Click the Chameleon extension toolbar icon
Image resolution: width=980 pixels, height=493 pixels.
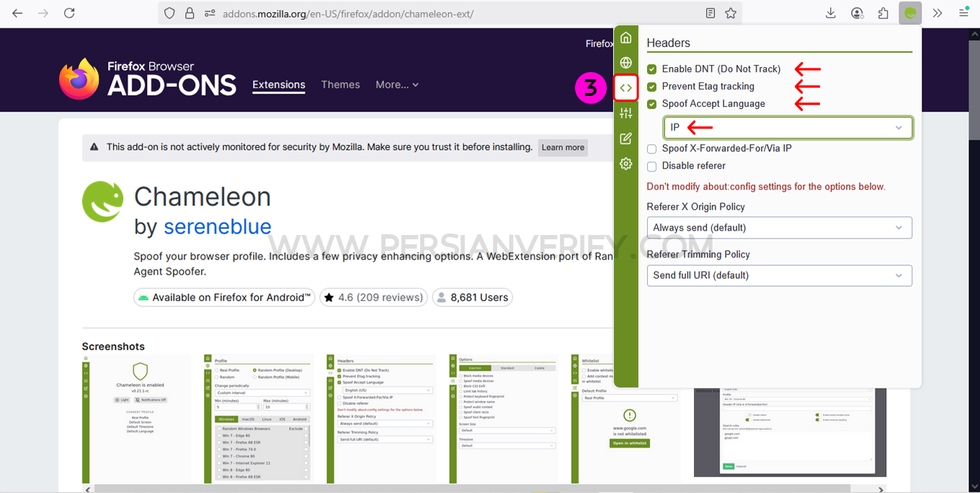click(910, 13)
